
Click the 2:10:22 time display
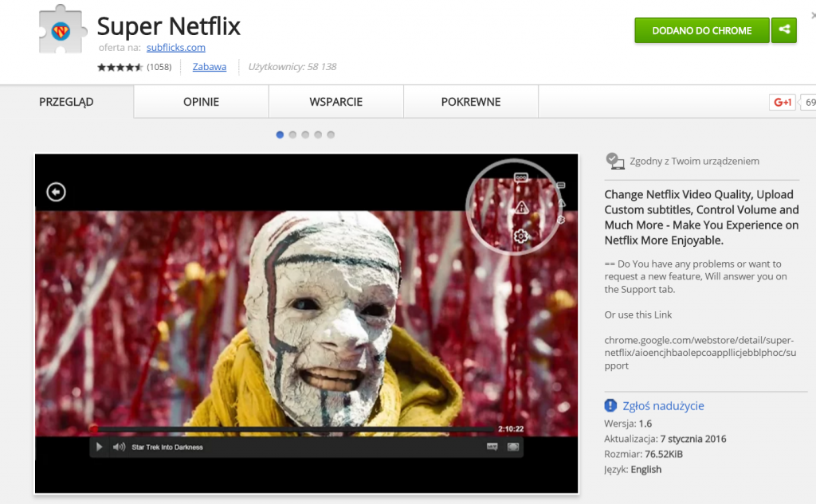click(x=511, y=429)
